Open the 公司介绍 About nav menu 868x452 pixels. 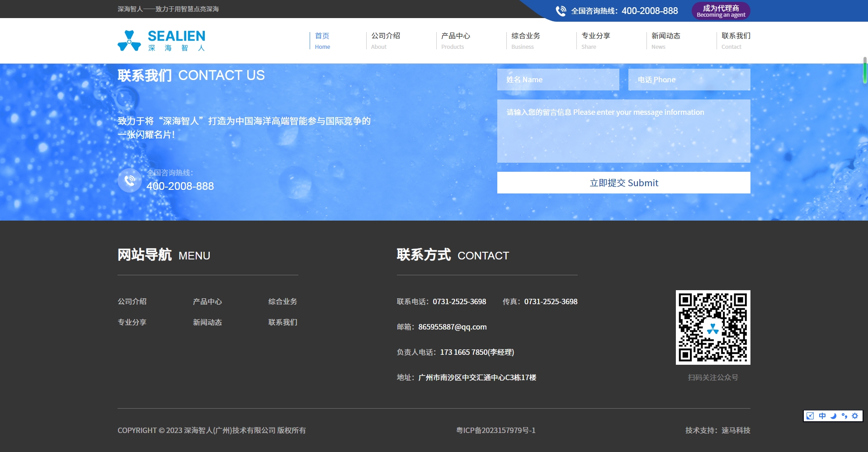386,40
